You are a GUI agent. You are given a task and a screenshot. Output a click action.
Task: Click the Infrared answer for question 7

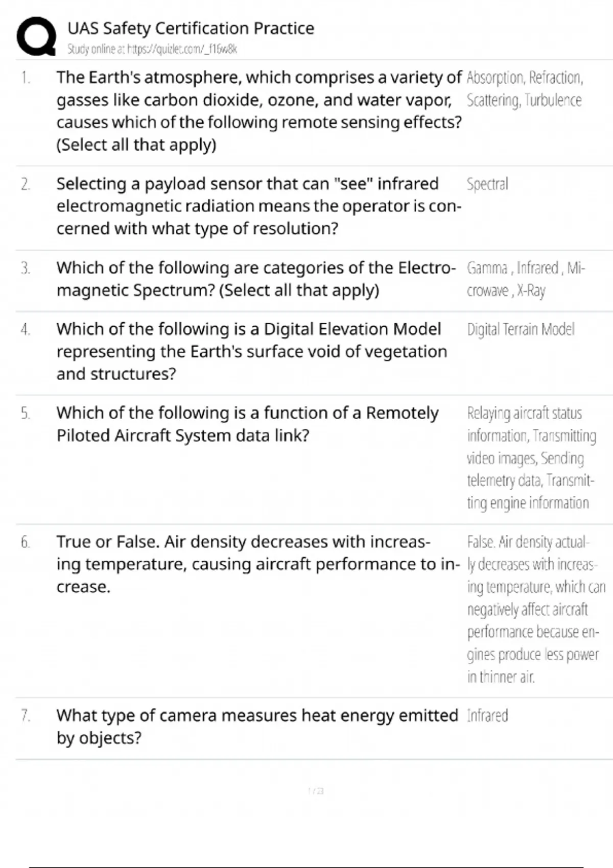click(x=487, y=715)
